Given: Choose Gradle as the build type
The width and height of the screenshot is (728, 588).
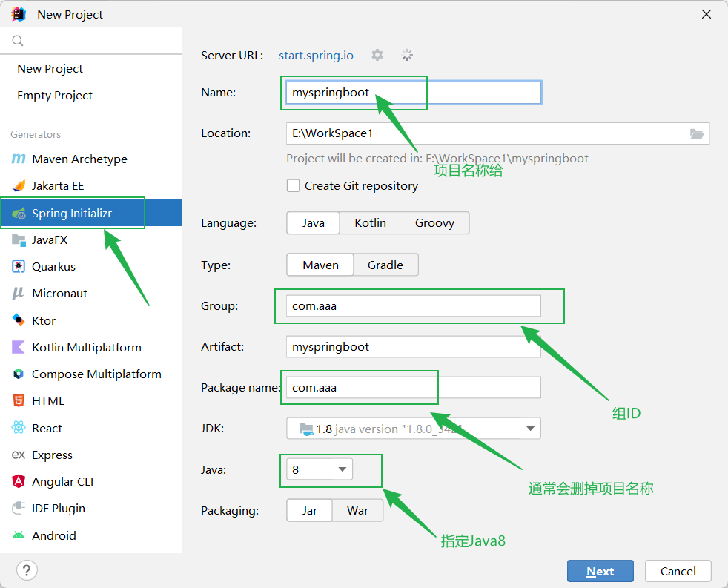Looking at the screenshot, I should (385, 265).
